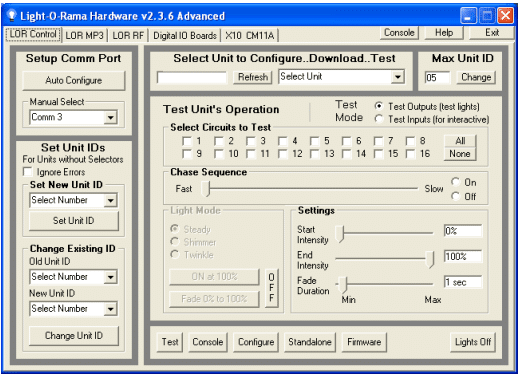Check circuit 11 checkbox
This screenshot has height=375, width=520.
coord(251,154)
